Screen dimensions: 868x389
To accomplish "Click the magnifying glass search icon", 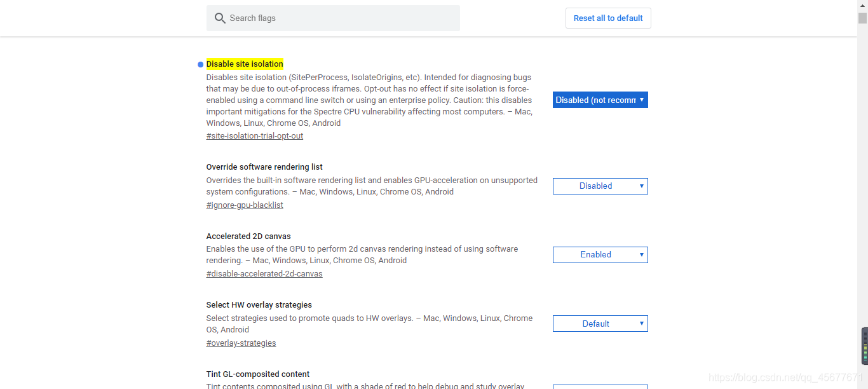I will click(220, 18).
